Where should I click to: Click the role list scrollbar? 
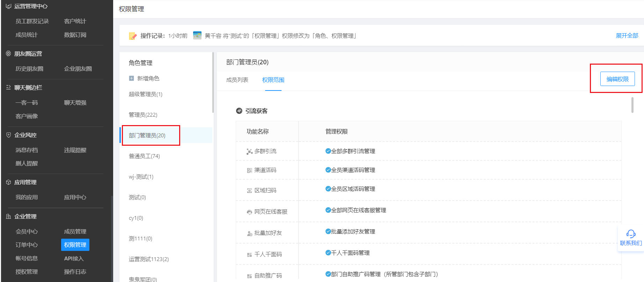pyautogui.click(x=213, y=82)
